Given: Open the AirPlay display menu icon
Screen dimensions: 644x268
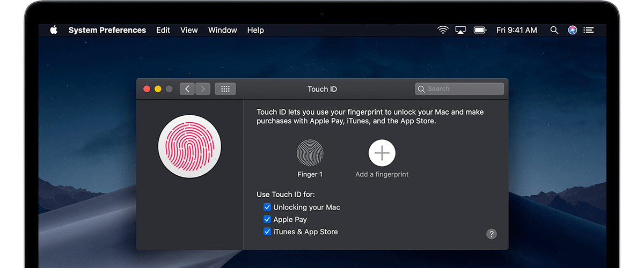Looking at the screenshot, I should (460, 30).
